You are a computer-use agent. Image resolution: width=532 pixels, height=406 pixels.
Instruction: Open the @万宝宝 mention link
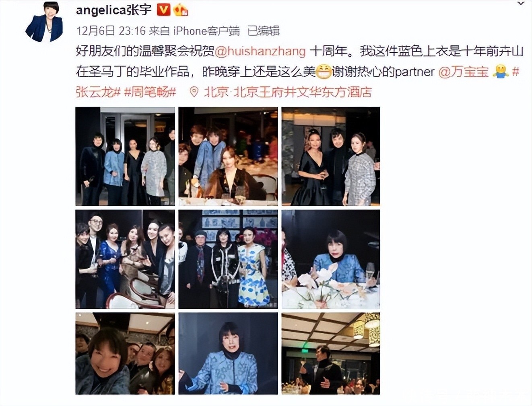(463, 72)
